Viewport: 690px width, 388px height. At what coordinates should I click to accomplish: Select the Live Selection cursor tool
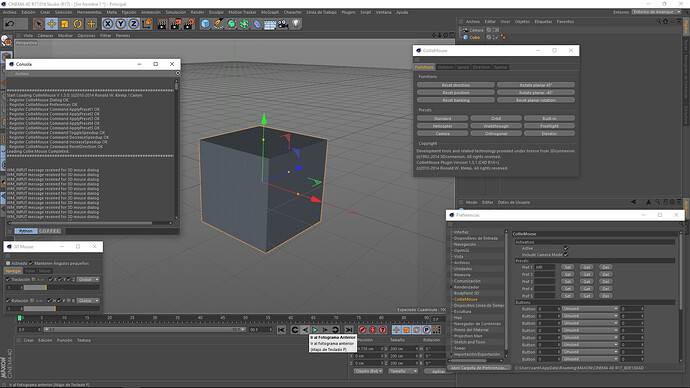[x=39, y=24]
